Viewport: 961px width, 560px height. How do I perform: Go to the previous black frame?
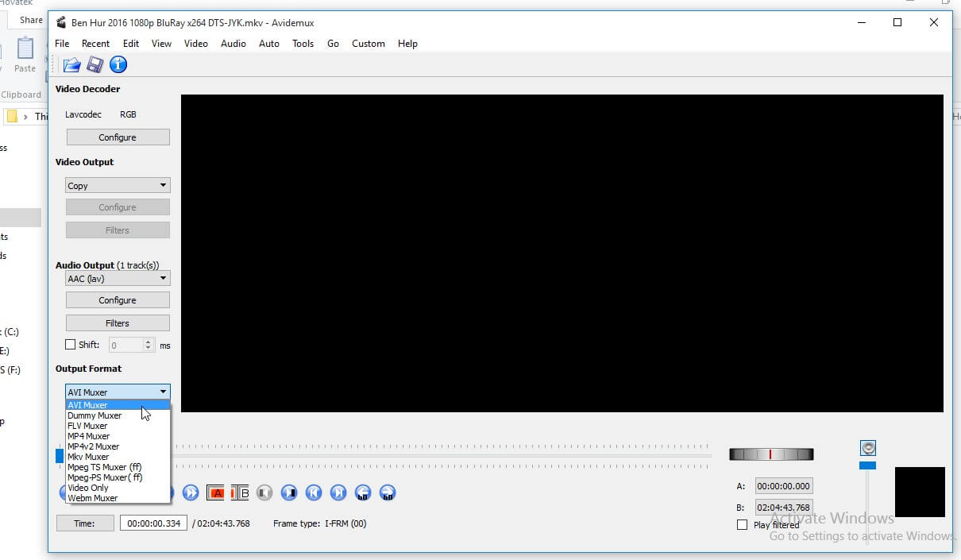264,492
